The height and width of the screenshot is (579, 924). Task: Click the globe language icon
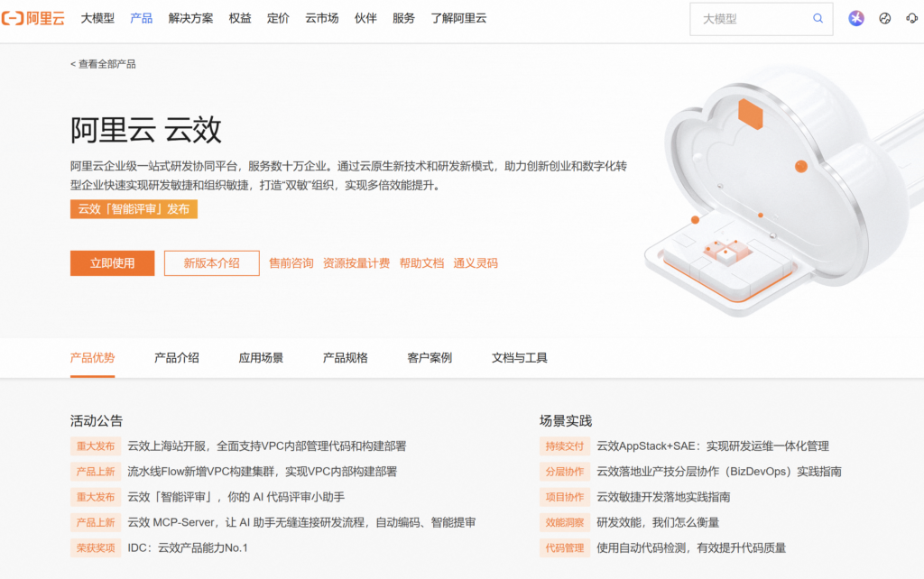[884, 18]
